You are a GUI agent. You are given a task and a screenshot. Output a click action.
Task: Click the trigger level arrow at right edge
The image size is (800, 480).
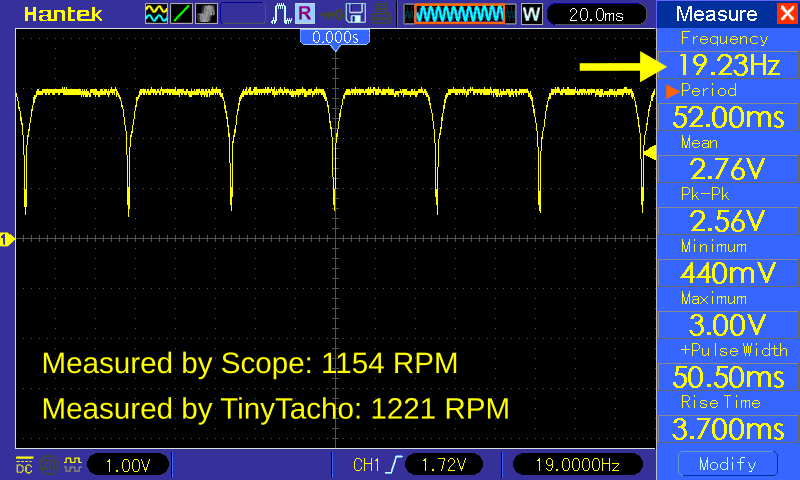coord(650,153)
